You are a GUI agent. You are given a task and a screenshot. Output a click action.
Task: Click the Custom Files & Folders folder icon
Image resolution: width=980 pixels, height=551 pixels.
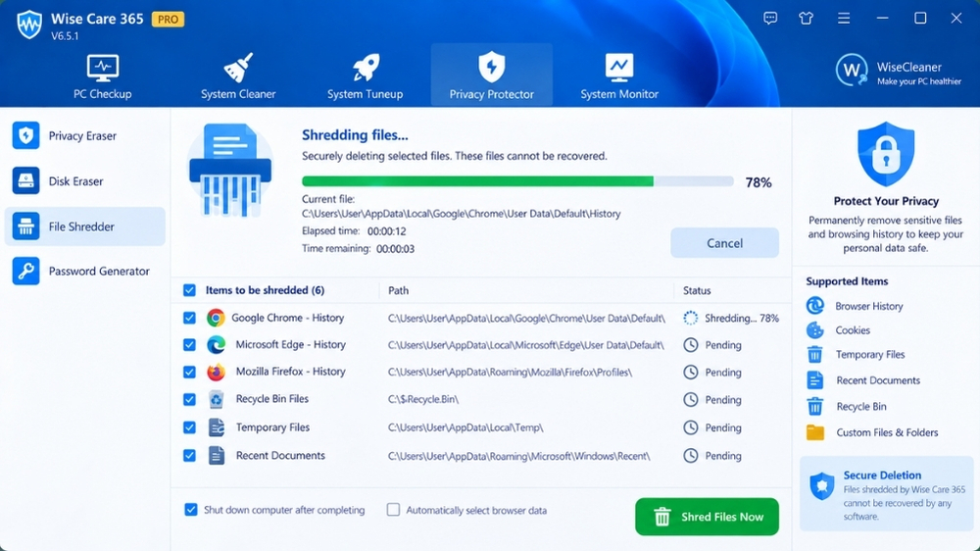click(x=815, y=432)
